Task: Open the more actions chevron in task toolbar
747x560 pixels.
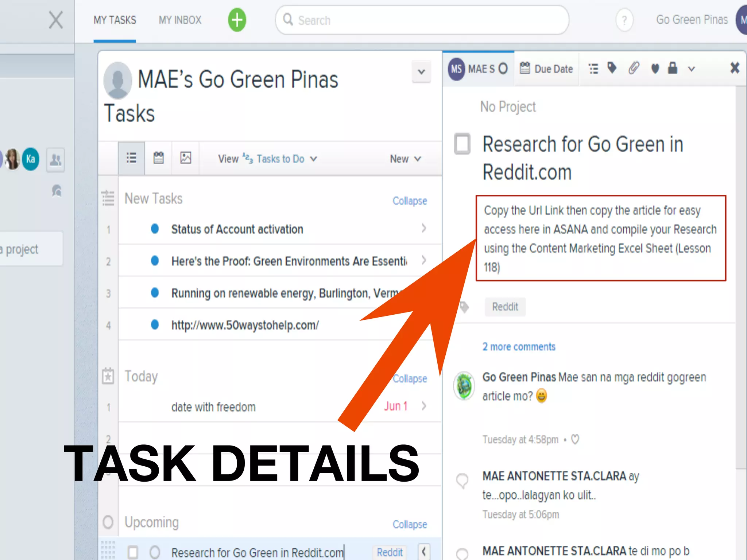Action: (x=692, y=69)
